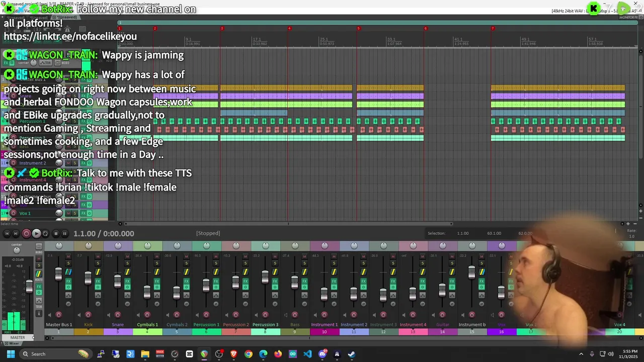Screen dimensions: 644x362
Task: Open envelopes for Instrument 3 track
Action: pos(393,295)
